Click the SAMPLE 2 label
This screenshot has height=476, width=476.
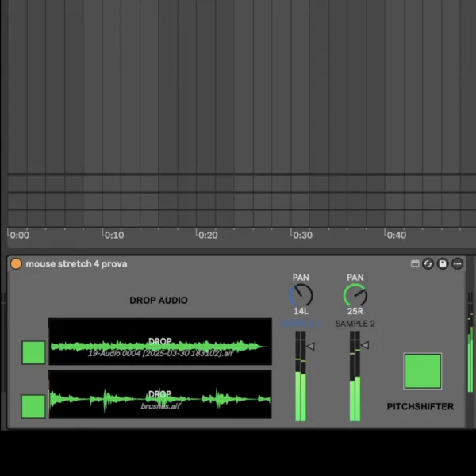355,324
